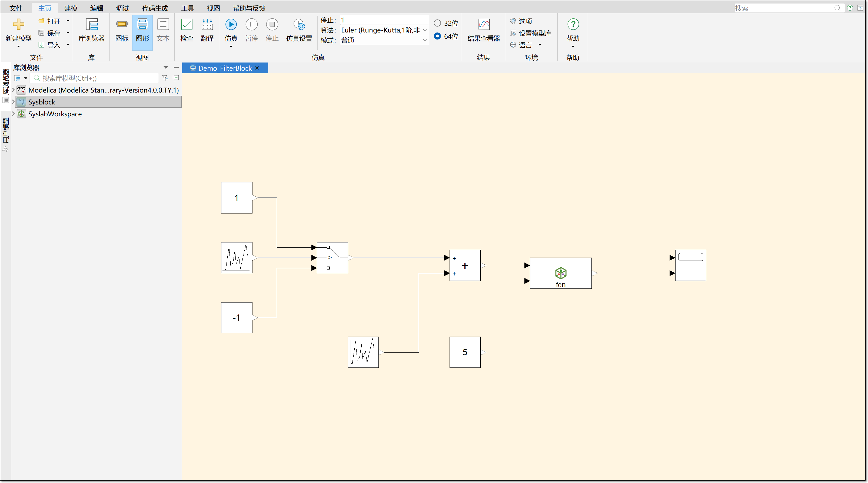Open 仿真设置 simulation settings
Viewport: 868px width, 483px height.
click(x=299, y=24)
